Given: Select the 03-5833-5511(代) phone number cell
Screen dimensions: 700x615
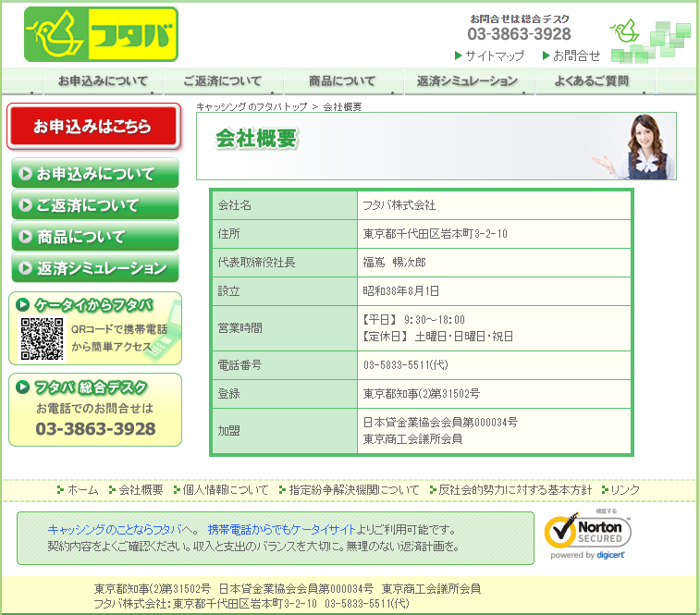Looking at the screenshot, I should point(494,365).
